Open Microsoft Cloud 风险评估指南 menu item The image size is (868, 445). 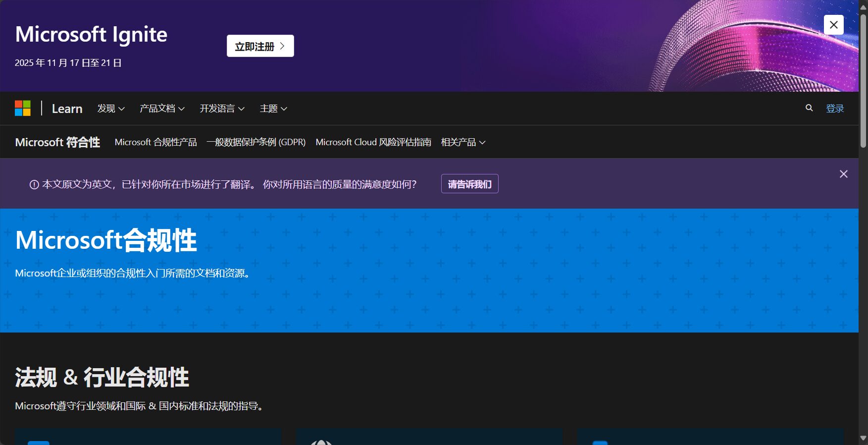[373, 142]
